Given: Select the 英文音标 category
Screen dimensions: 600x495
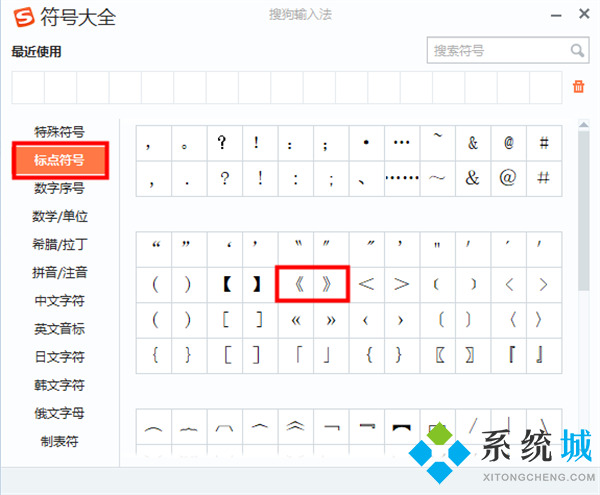Looking at the screenshot, I should coord(59,329).
